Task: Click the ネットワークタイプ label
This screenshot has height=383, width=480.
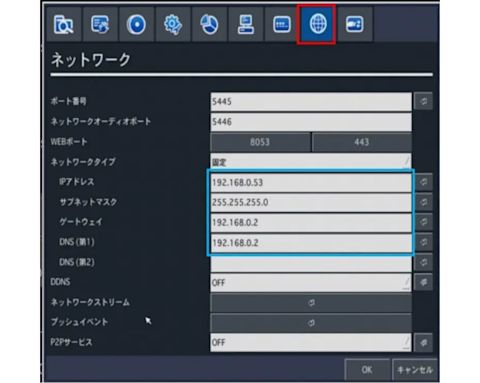Action: [x=83, y=162]
